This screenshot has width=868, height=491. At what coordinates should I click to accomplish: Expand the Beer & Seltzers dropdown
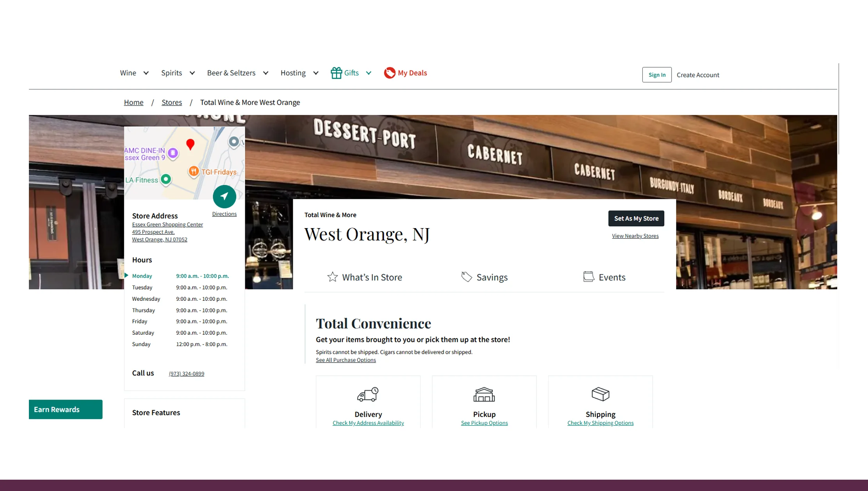tap(237, 73)
